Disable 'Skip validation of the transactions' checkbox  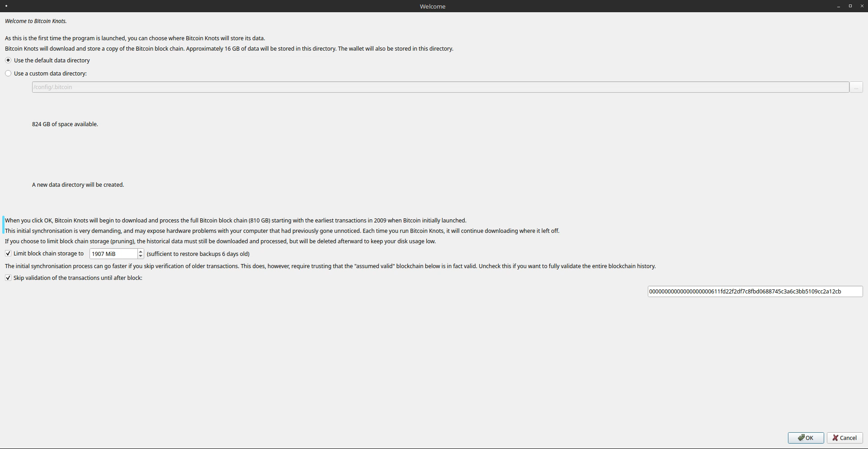point(8,278)
